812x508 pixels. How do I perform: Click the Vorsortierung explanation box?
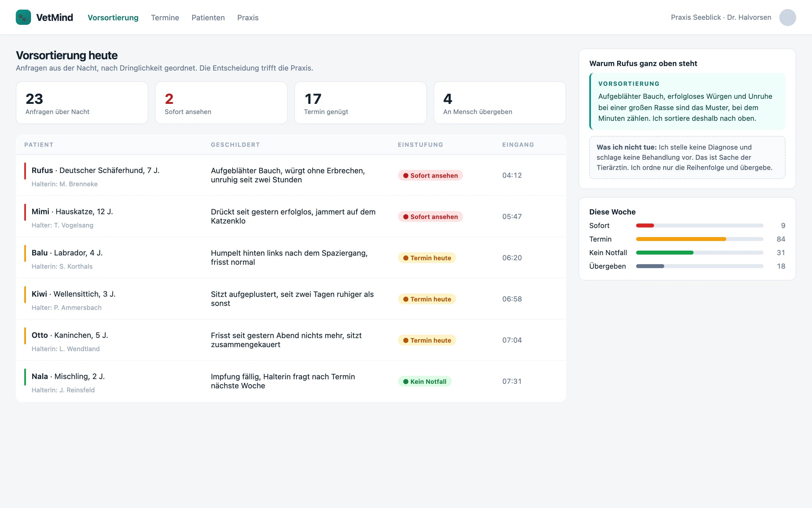(687, 101)
